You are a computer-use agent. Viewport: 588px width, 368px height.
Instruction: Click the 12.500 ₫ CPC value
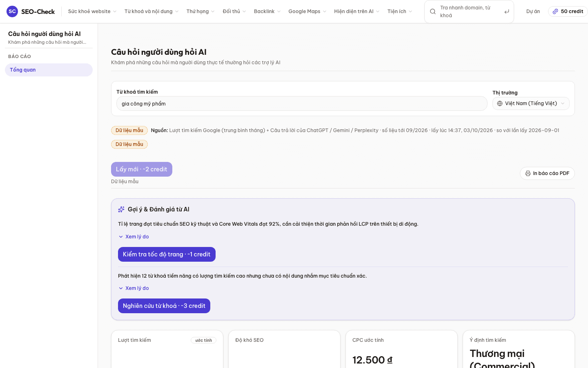pyautogui.click(x=372, y=360)
